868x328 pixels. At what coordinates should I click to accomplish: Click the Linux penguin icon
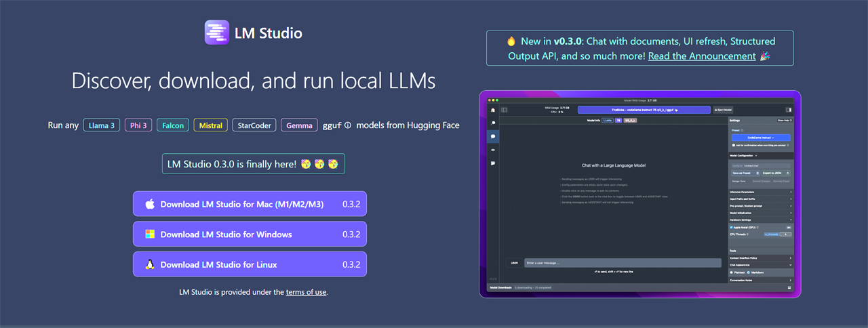click(150, 264)
